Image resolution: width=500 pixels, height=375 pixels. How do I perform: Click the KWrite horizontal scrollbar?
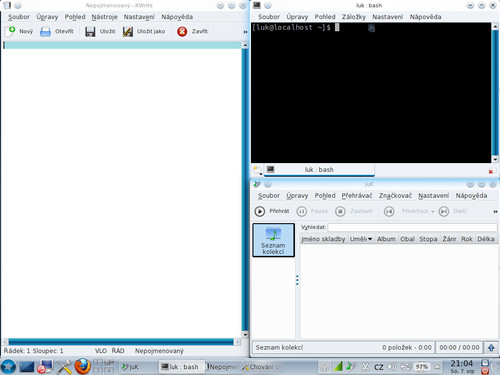(121, 342)
